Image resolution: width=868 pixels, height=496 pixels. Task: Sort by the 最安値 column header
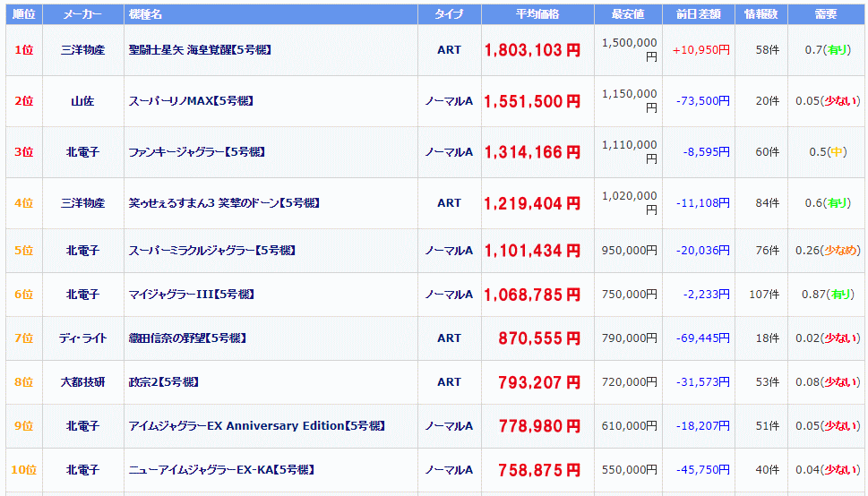pos(628,14)
